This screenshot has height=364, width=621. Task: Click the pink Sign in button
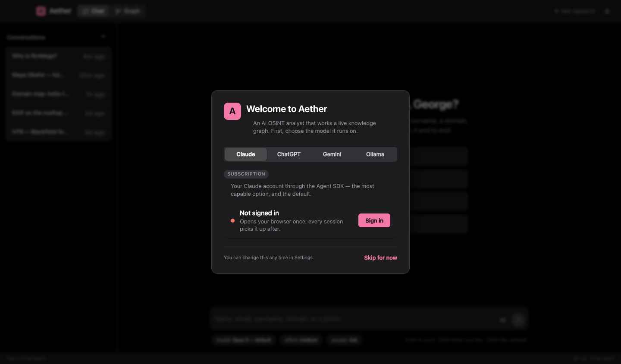(374, 220)
